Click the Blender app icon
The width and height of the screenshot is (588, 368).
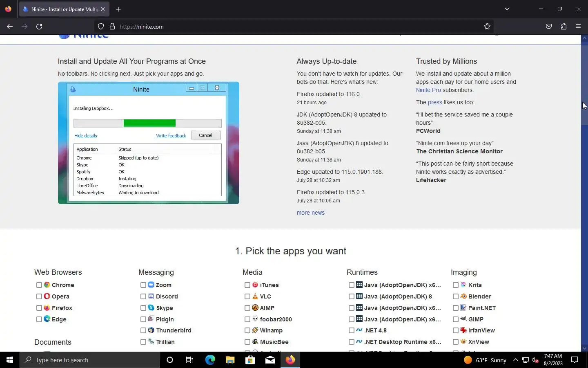click(463, 296)
